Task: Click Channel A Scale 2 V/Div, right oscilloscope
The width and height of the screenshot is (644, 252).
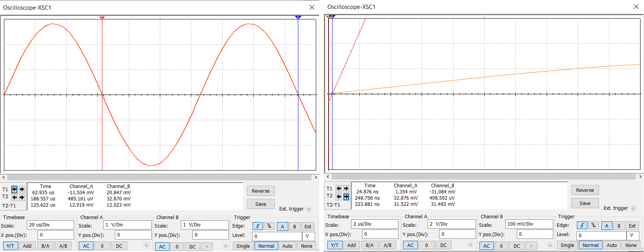Action: click(x=452, y=224)
